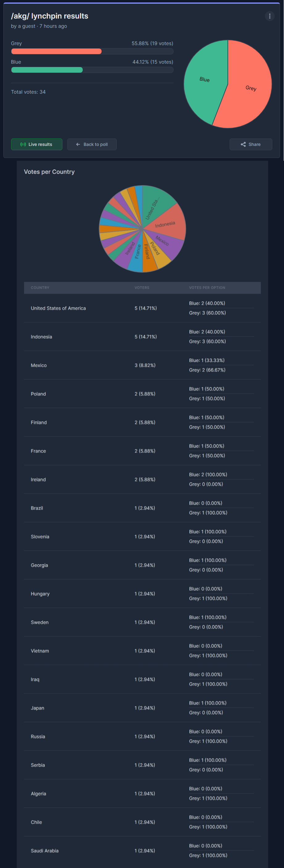Select the United States of America row
Viewport: 284px width, 868px height.
142,308
